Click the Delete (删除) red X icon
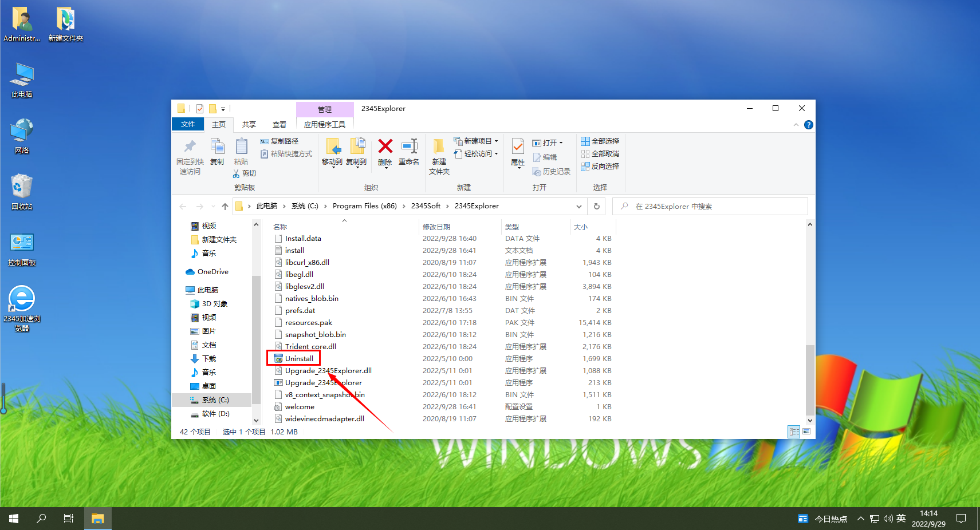 [385, 147]
